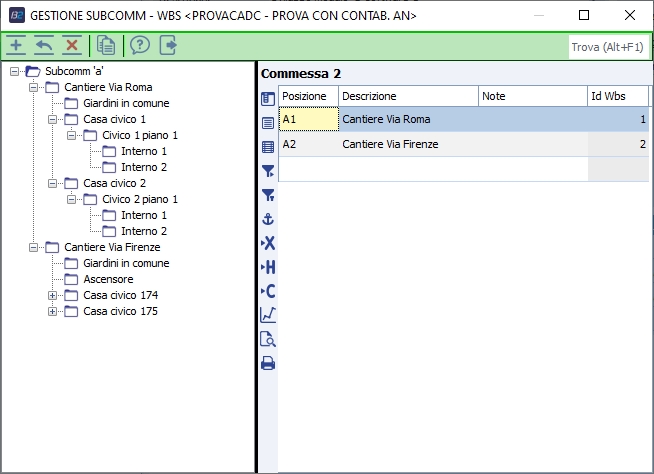This screenshot has width=654, height=474.
Task: Select Casa civico 174 tree item
Action: tap(121, 295)
